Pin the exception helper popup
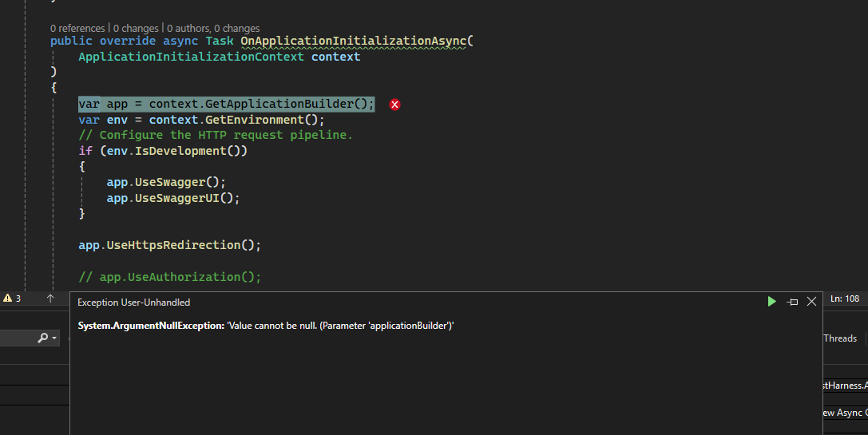 coord(792,302)
